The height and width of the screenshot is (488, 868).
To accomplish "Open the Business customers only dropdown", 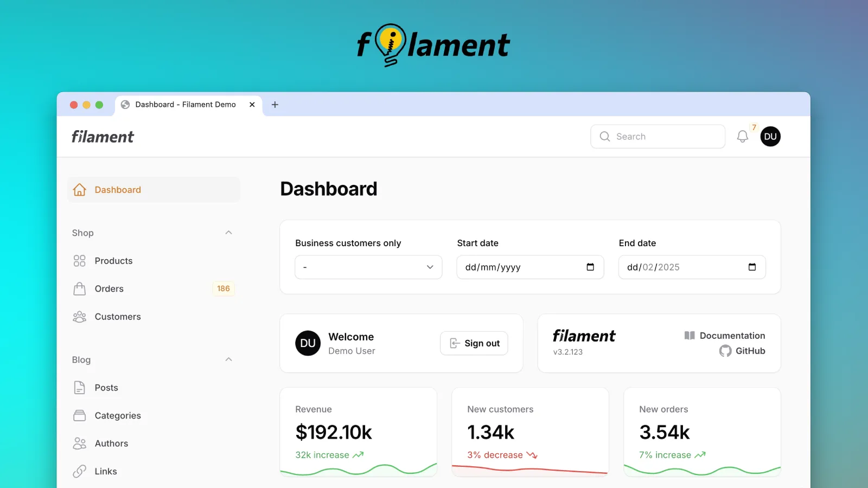I will (x=368, y=267).
